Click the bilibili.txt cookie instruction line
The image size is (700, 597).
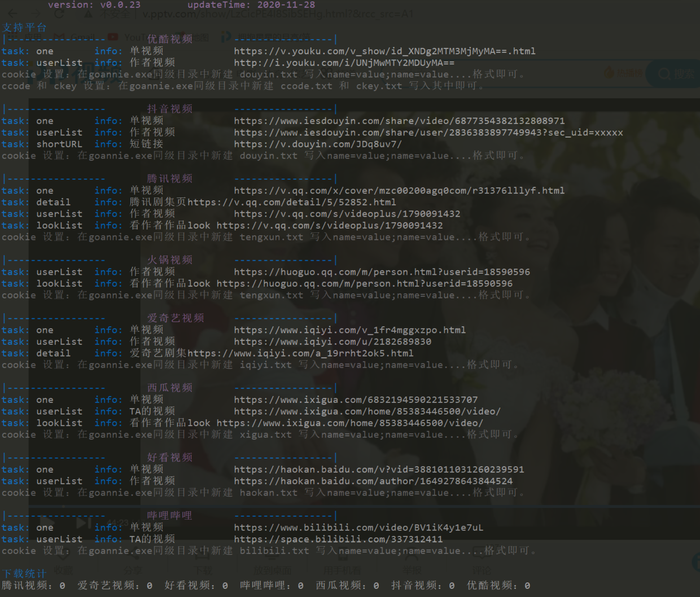[269, 551]
